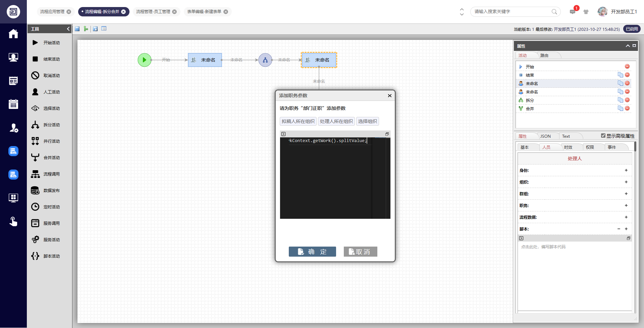
Task: Switch to the 时效 sub-tab
Action: coord(568,147)
